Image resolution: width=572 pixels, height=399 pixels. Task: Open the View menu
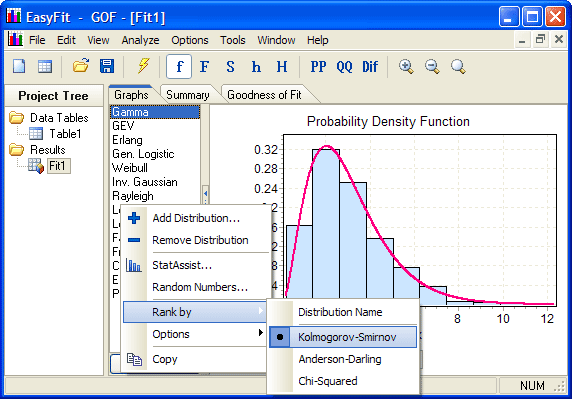pyautogui.click(x=98, y=40)
